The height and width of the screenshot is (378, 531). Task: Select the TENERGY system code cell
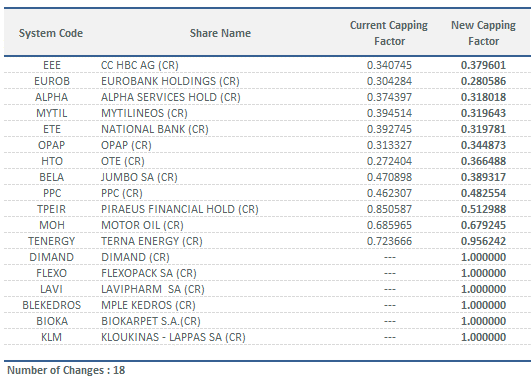pyautogui.click(x=51, y=241)
